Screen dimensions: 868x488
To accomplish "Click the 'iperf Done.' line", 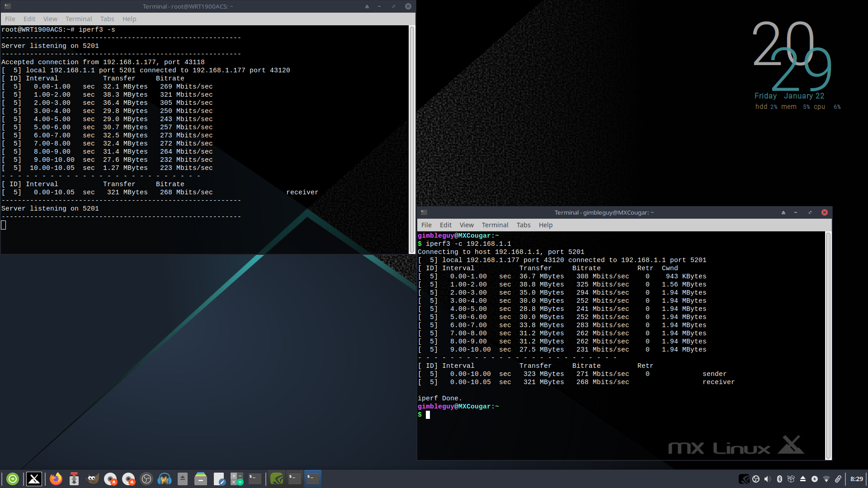I will [440, 399].
